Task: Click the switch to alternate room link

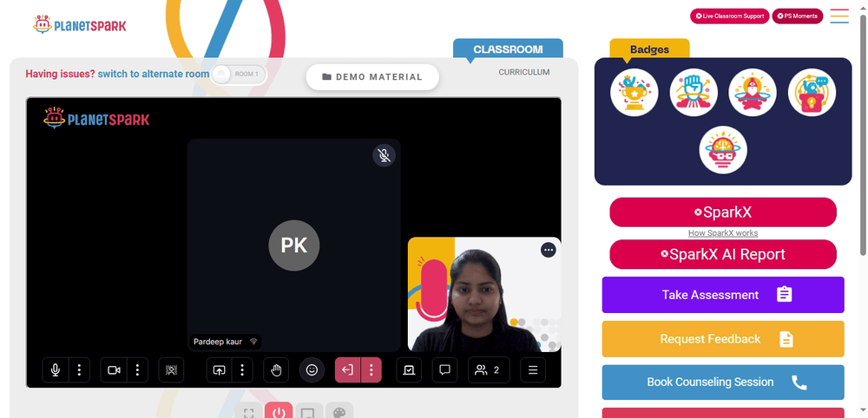Action: (x=154, y=74)
